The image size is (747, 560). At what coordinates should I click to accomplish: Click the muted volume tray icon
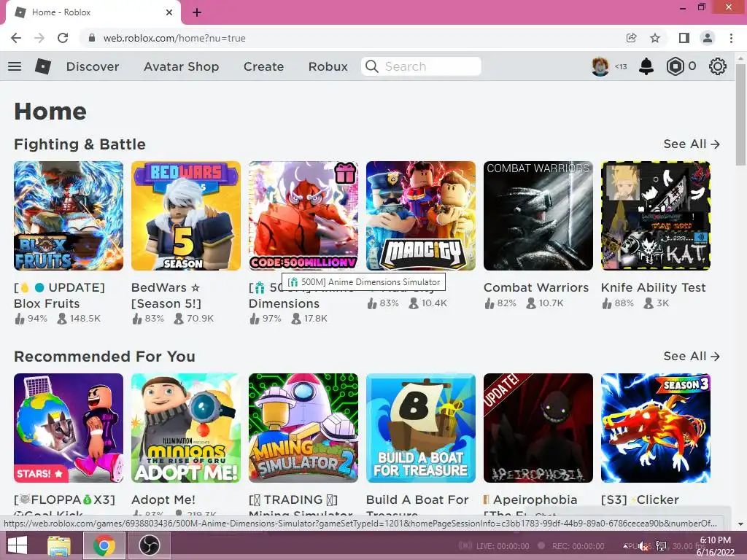click(643, 546)
